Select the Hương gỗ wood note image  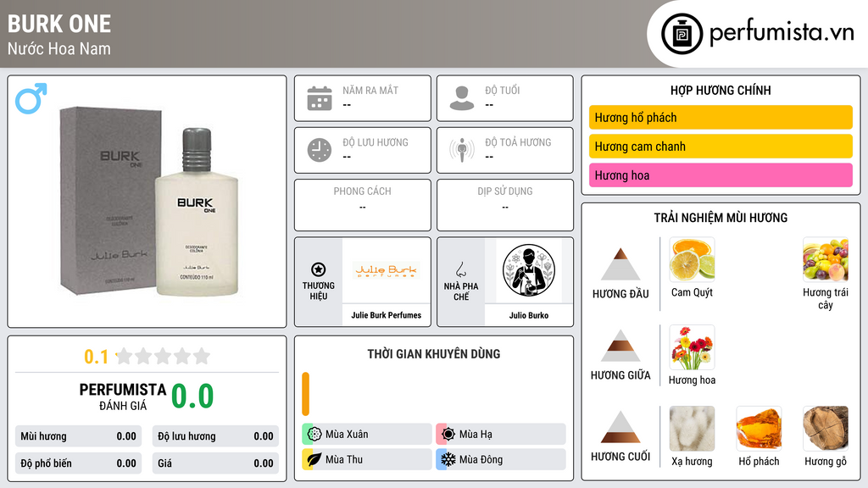click(x=826, y=428)
